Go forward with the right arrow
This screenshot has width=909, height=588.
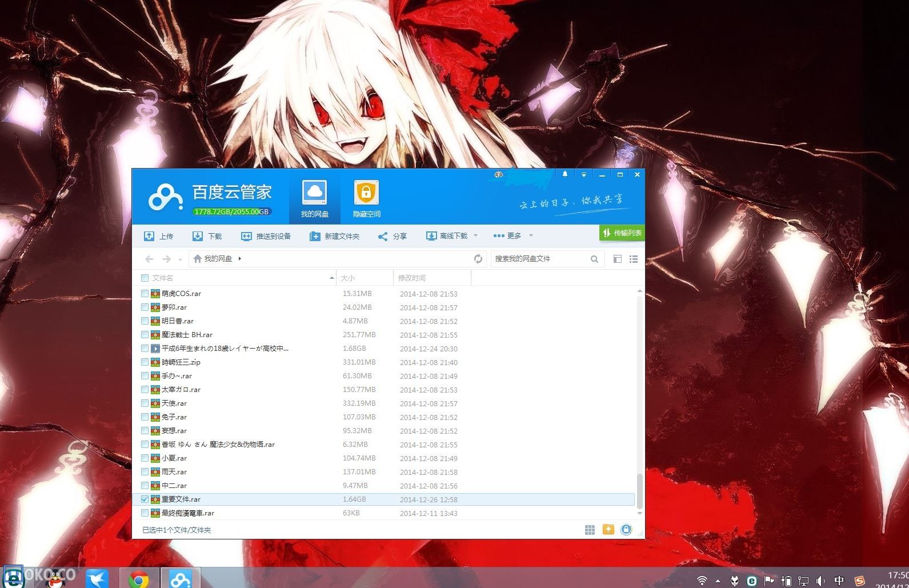[166, 259]
